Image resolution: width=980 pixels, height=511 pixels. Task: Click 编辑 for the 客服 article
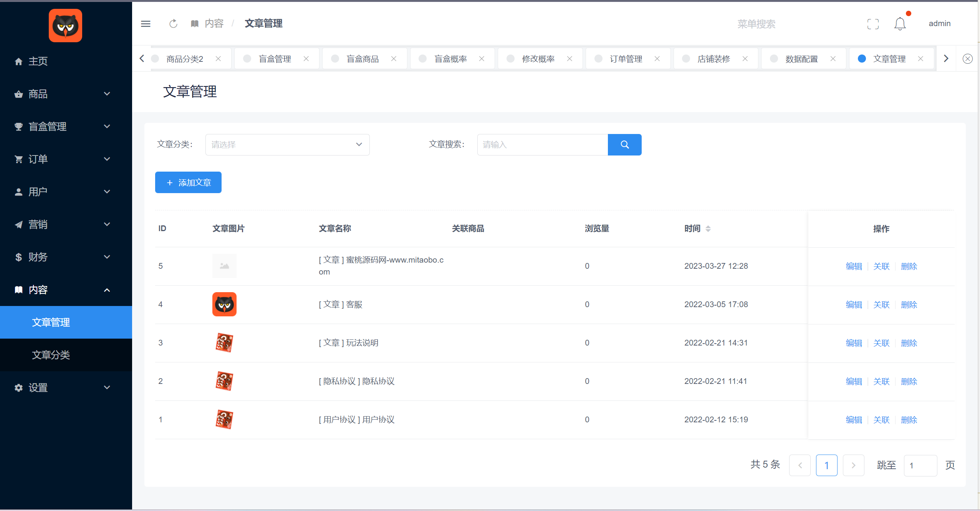pyautogui.click(x=854, y=305)
